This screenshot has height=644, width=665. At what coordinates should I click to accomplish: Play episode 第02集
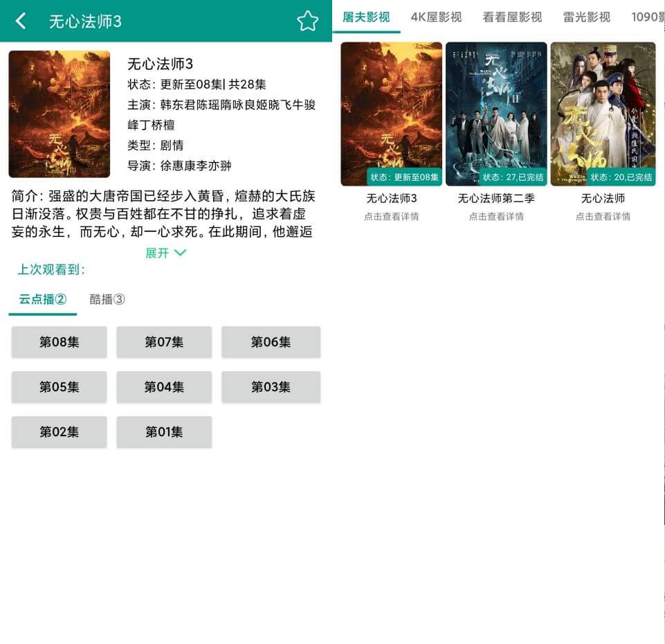[x=59, y=432]
